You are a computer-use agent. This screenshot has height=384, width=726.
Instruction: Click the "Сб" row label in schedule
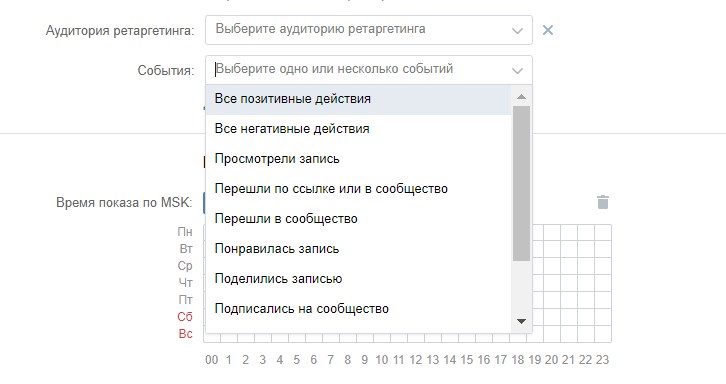tap(185, 317)
